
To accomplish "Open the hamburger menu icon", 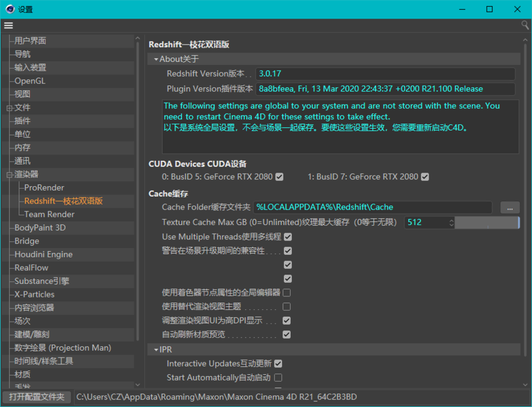I will (9, 25).
